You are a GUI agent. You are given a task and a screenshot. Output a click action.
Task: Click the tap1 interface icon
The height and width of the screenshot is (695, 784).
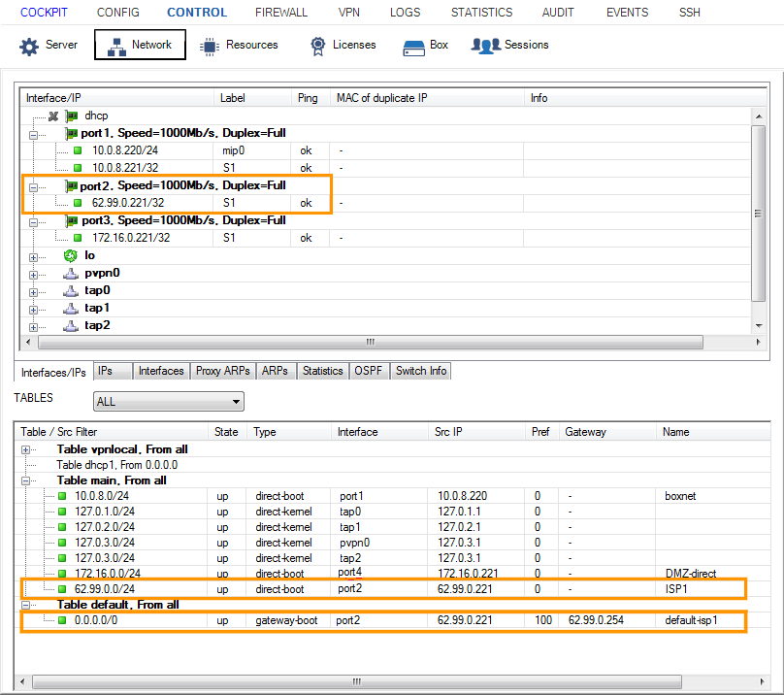[x=71, y=309]
